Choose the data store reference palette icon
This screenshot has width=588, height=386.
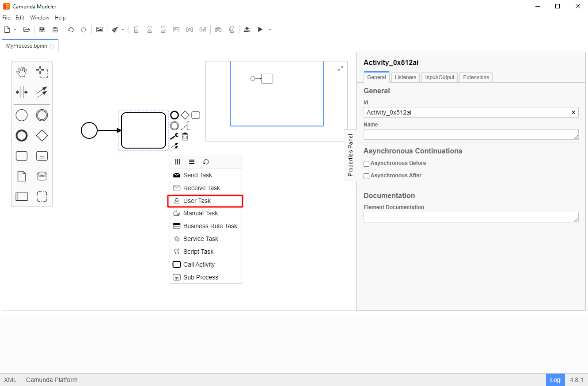point(42,176)
